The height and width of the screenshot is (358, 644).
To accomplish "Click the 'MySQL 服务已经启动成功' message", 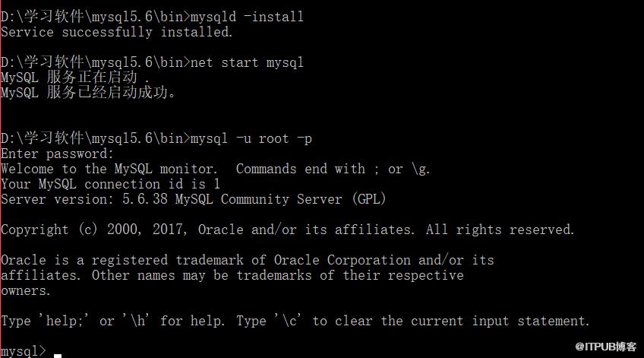I will pos(88,93).
